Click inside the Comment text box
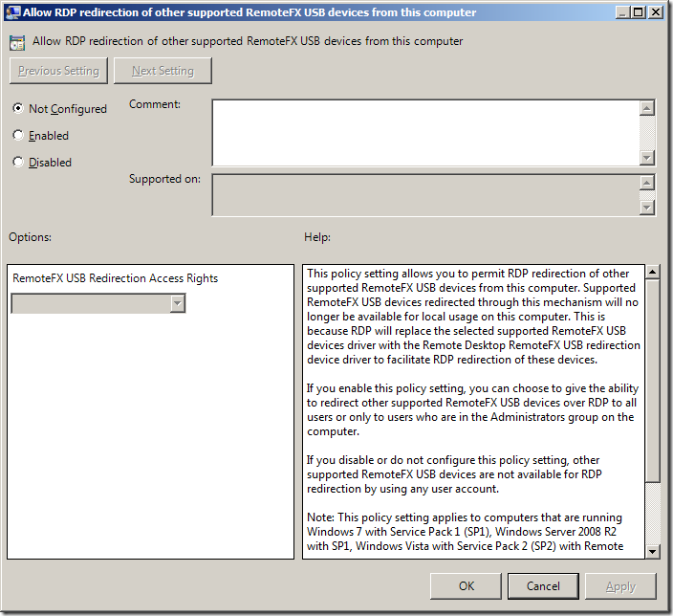Viewport: 673px width, 616px height. pyautogui.click(x=425, y=132)
